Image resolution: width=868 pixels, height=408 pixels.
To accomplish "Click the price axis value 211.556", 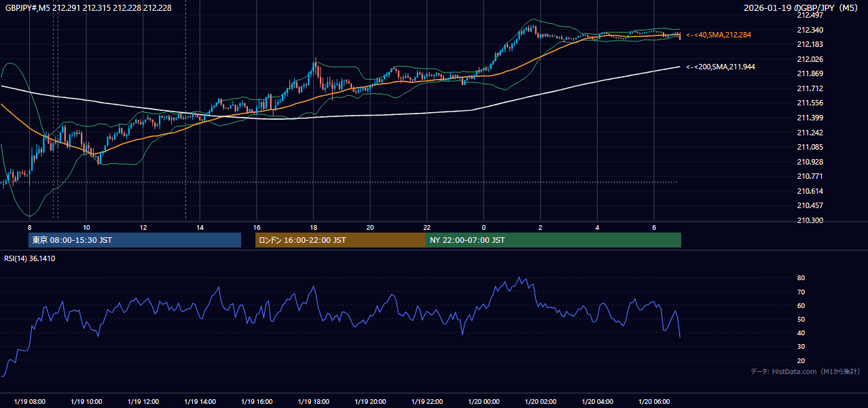I will coord(810,103).
